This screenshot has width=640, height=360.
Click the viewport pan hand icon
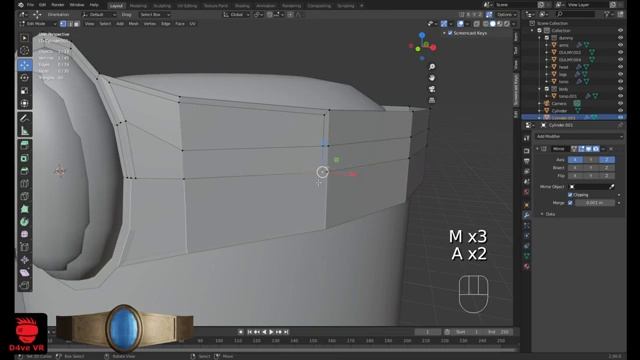[x=432, y=78]
